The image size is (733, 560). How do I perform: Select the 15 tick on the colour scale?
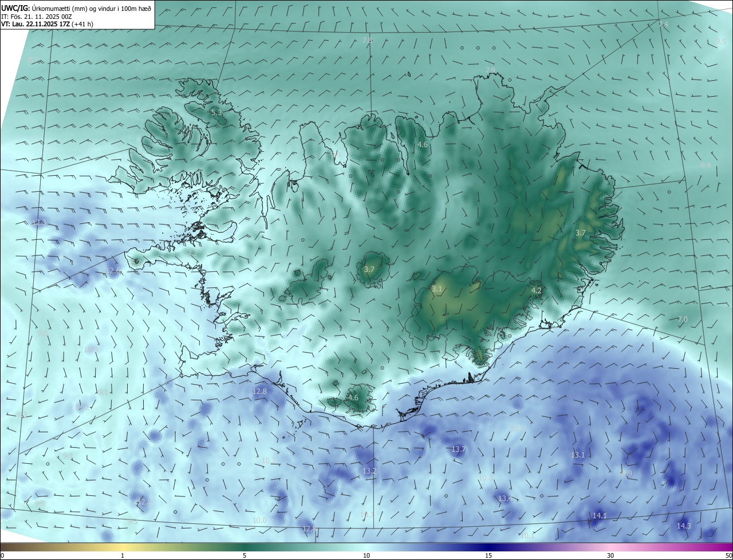[488, 555]
